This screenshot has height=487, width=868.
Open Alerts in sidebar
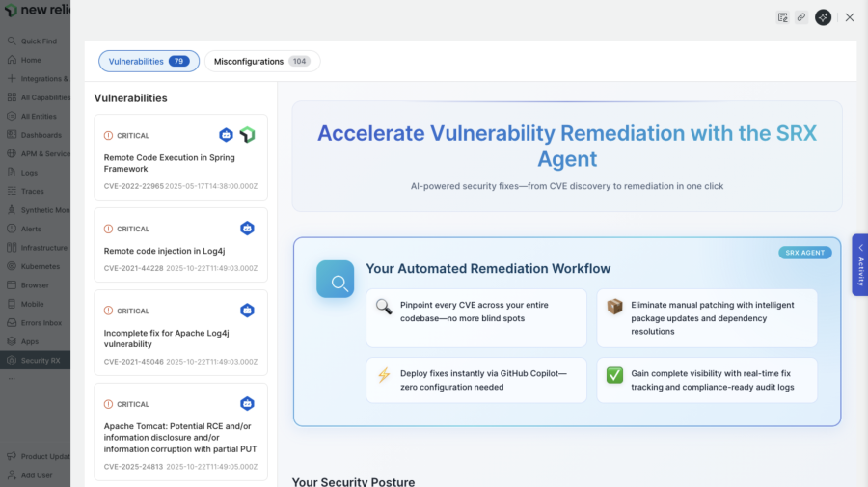coord(35,230)
